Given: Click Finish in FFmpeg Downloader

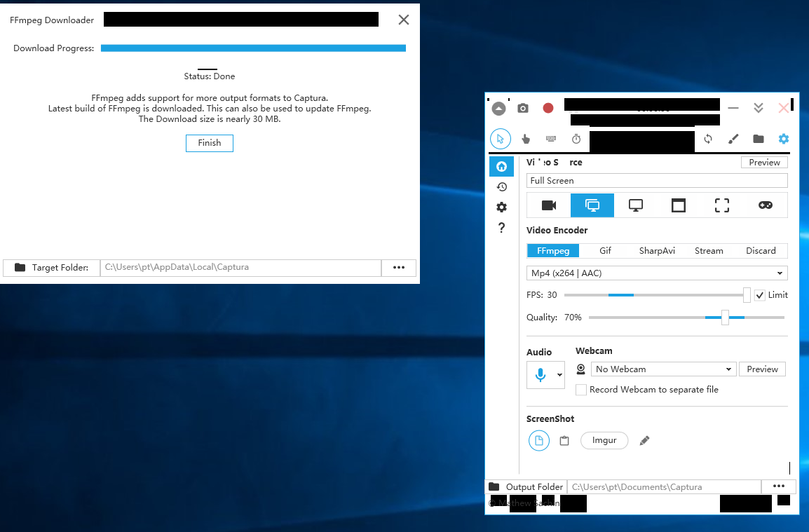Looking at the screenshot, I should tap(209, 143).
